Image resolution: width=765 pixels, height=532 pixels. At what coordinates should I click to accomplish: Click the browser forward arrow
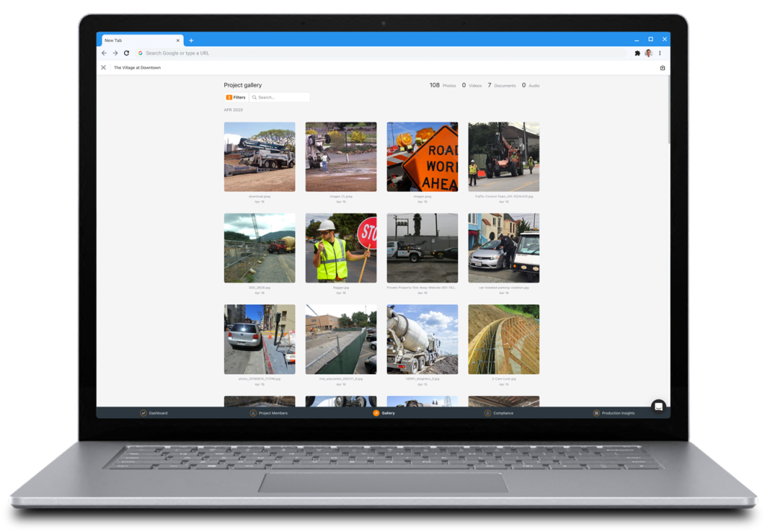point(115,53)
